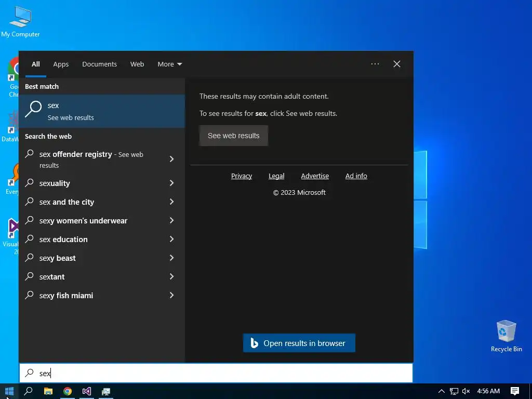Select the best match See web results entry
This screenshot has height=399, width=532.
coord(102,111)
